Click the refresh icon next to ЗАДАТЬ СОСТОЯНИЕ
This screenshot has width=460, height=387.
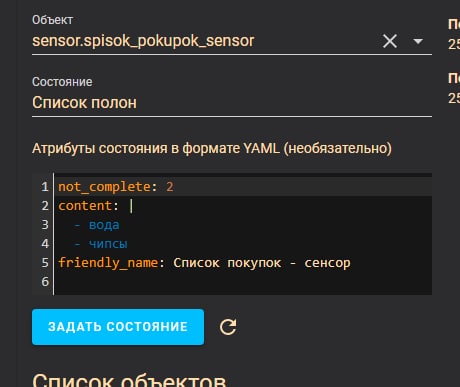228,327
